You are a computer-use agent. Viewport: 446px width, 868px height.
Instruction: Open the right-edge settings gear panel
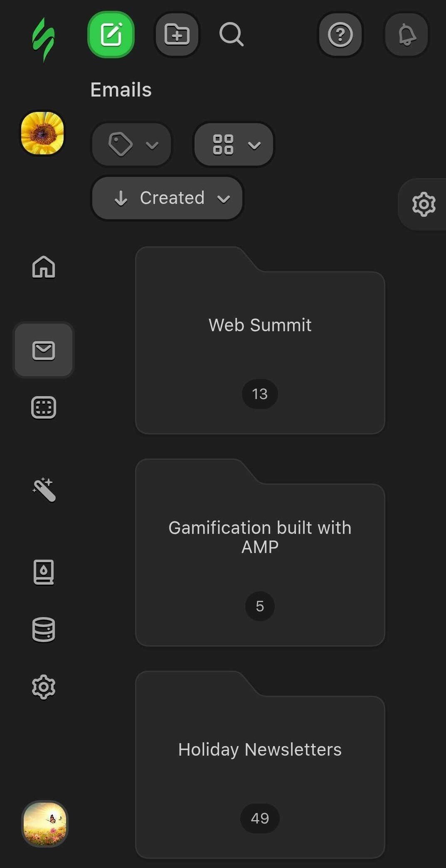[x=424, y=204]
